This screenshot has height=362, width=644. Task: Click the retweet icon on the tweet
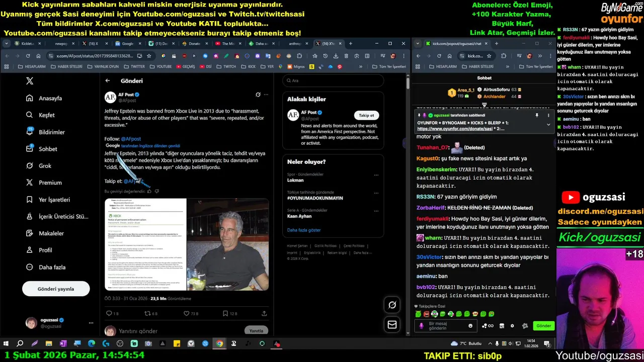coord(148,313)
